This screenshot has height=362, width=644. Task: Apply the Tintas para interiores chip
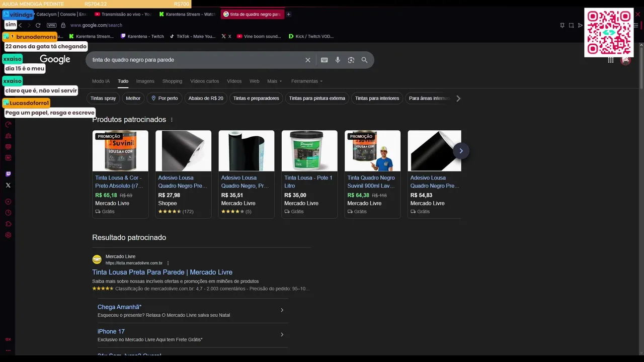[x=377, y=98]
